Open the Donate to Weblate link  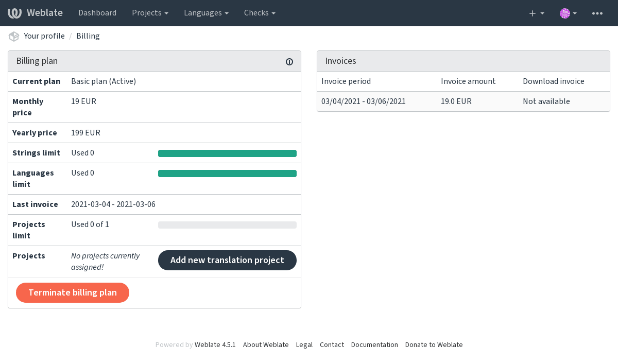tap(434, 345)
